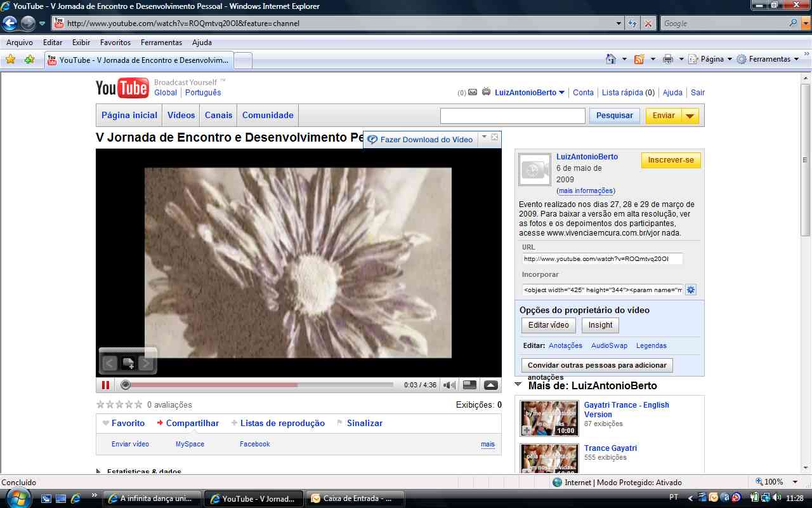The width and height of the screenshot is (812, 508).
Task: Click the player pop-up arrow icon
Action: [x=491, y=385]
